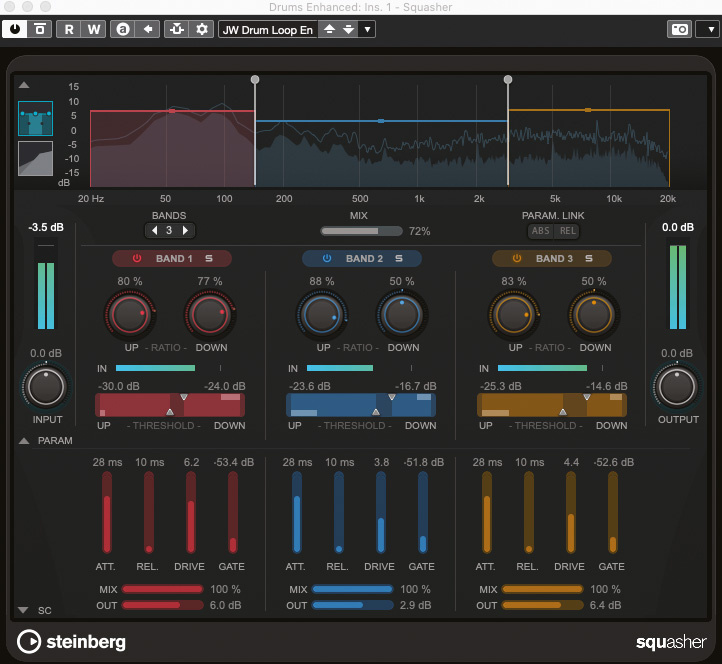Click Band 3 GATE fader

pyautogui.click(x=613, y=513)
